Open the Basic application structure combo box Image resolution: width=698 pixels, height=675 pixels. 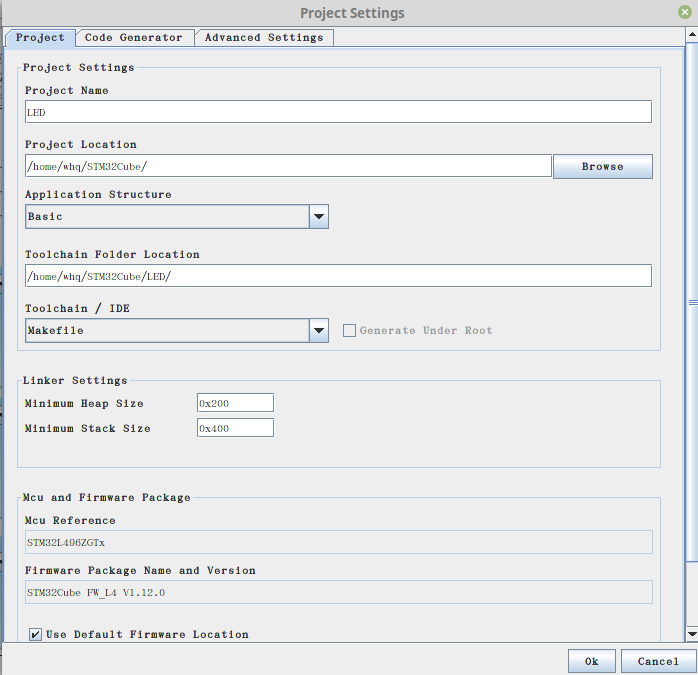[x=166, y=216]
